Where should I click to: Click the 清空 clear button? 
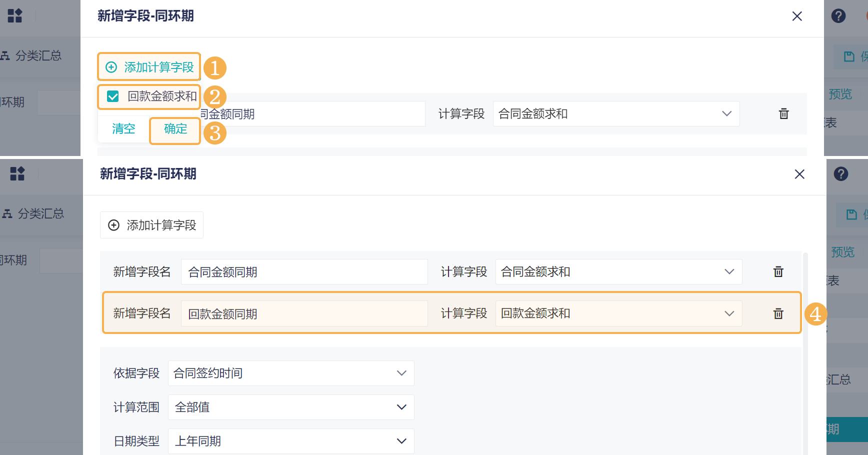click(x=123, y=129)
